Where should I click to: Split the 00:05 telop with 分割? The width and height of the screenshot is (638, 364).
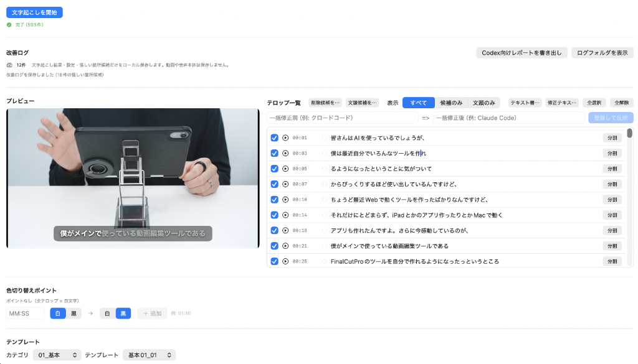[612, 169]
